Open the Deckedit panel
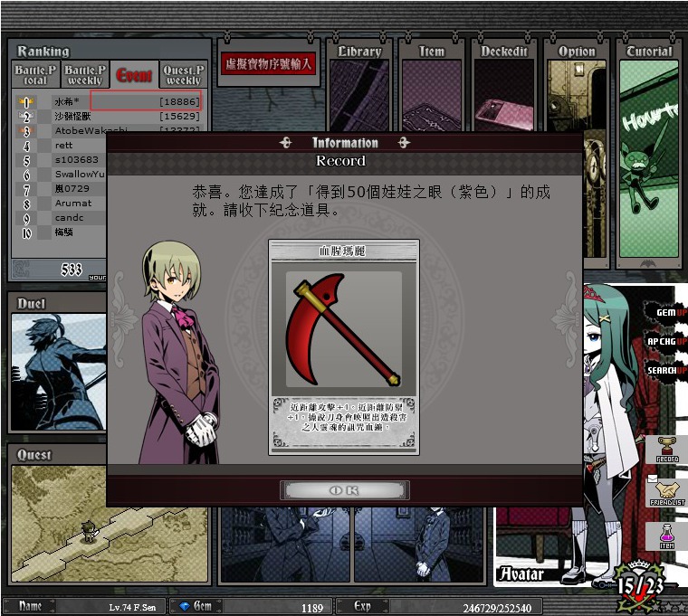 pos(503,88)
